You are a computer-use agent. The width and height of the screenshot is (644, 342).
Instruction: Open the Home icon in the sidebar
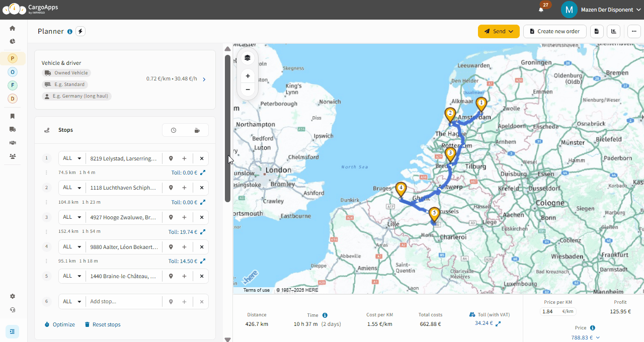13,28
